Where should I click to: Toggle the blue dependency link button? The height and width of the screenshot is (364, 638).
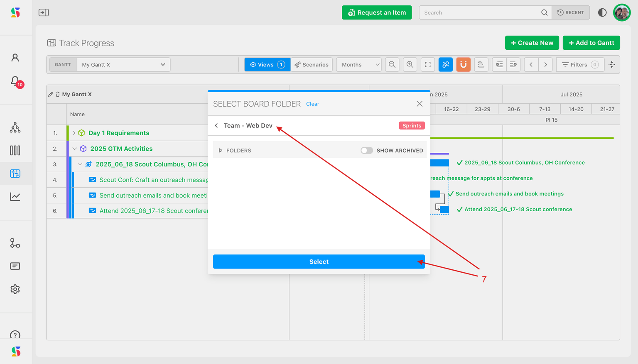click(446, 65)
